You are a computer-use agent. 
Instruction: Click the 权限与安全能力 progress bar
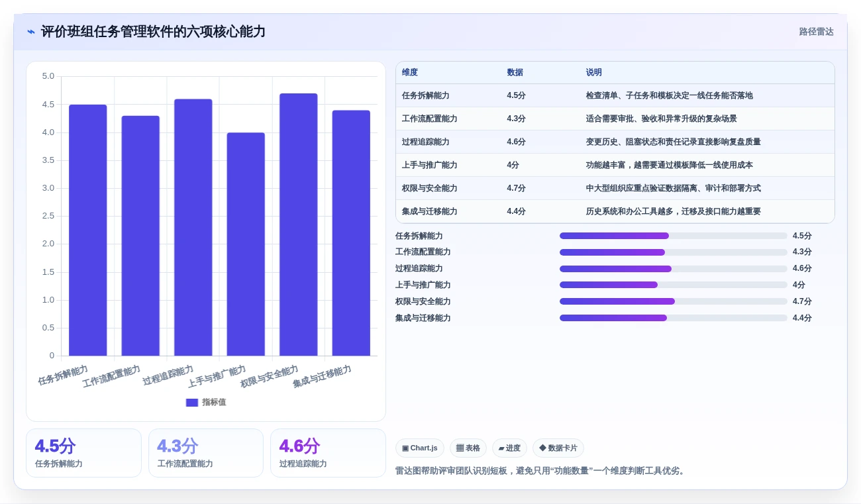click(674, 301)
